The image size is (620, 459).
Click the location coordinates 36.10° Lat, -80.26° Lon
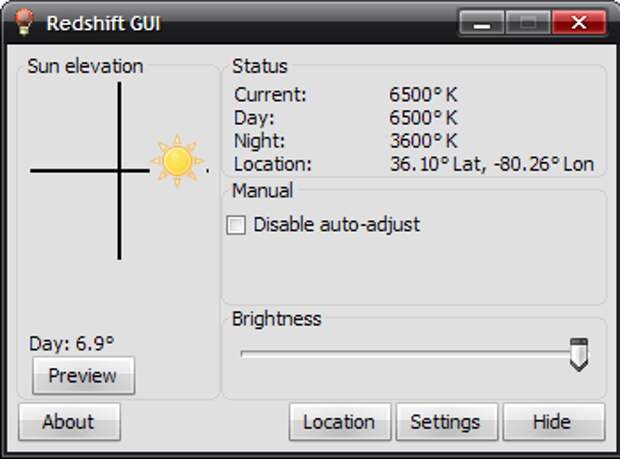pos(491,164)
